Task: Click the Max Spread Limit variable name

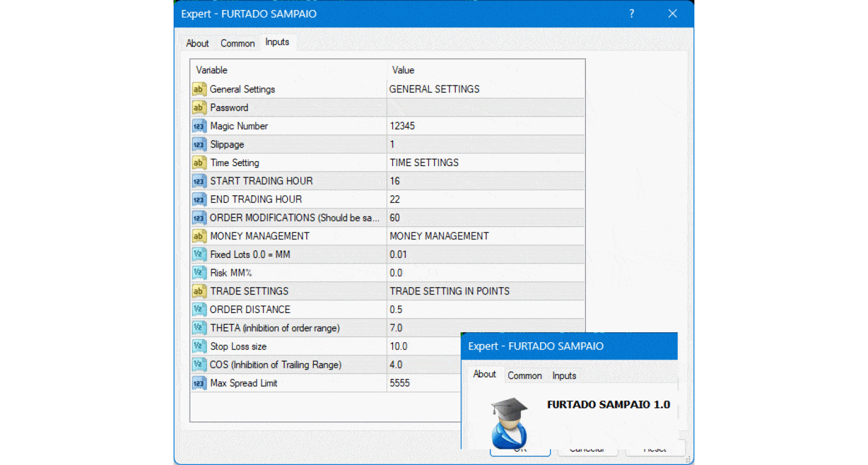Action: tap(244, 383)
